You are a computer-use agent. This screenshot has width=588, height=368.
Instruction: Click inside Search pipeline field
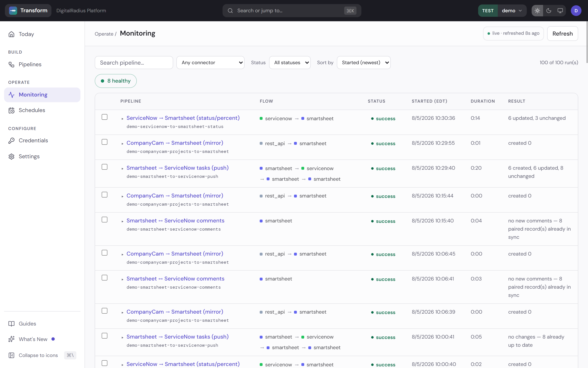click(x=134, y=63)
